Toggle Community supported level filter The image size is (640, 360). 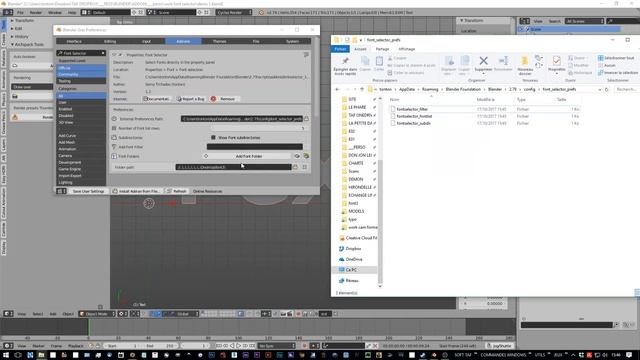pyautogui.click(x=81, y=74)
